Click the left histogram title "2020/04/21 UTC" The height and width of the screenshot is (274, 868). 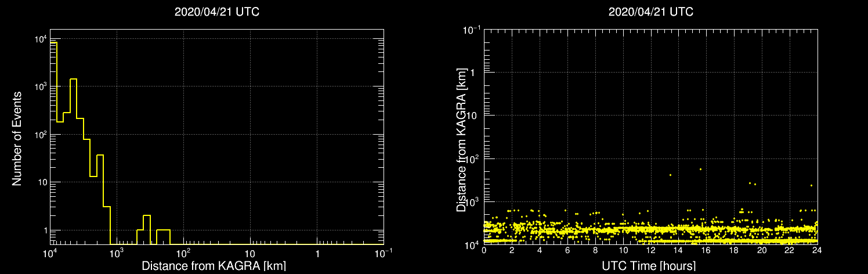[216, 12]
